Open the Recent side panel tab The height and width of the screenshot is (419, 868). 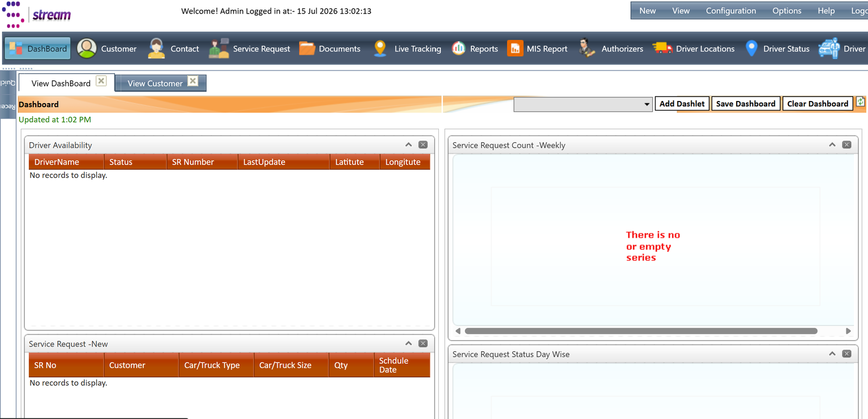pyautogui.click(x=8, y=106)
